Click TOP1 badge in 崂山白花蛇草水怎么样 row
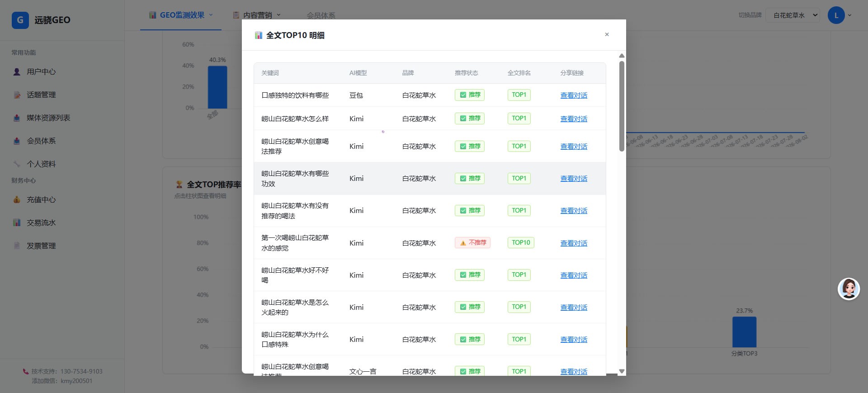 [x=519, y=118]
